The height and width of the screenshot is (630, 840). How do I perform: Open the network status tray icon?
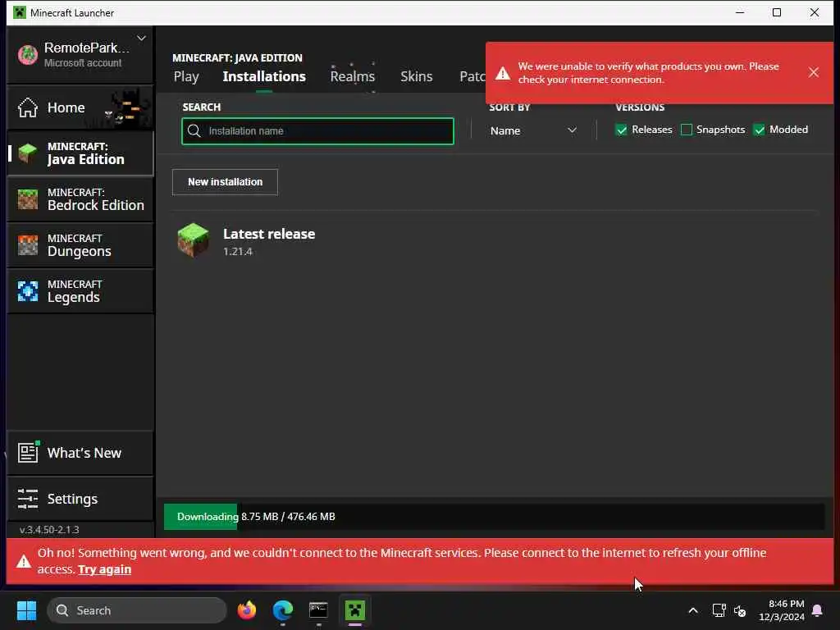click(x=719, y=610)
